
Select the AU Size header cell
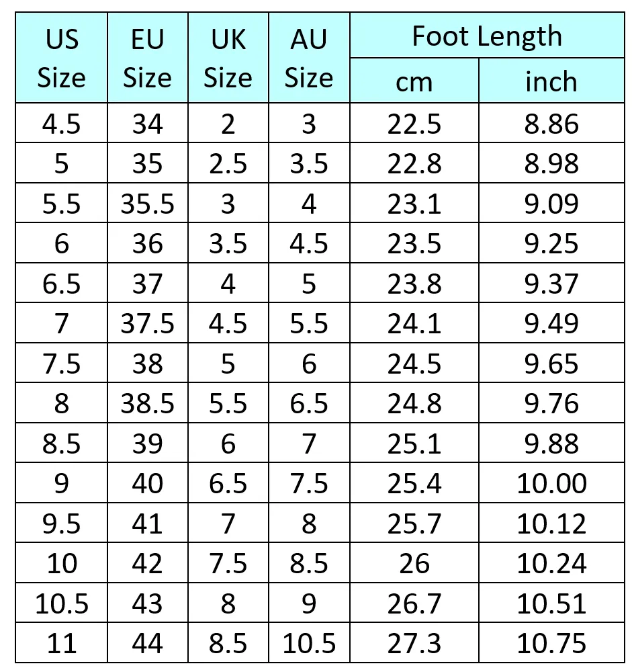309,57
